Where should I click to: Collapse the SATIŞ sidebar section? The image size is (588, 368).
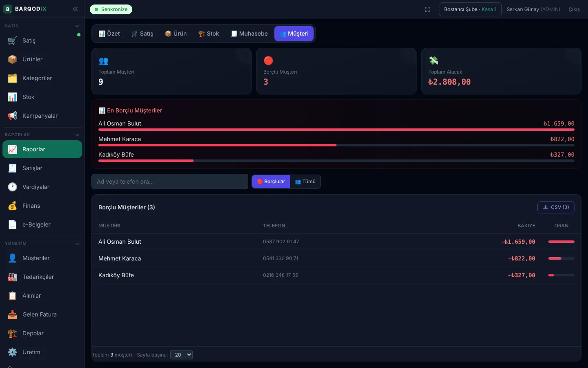point(77,26)
